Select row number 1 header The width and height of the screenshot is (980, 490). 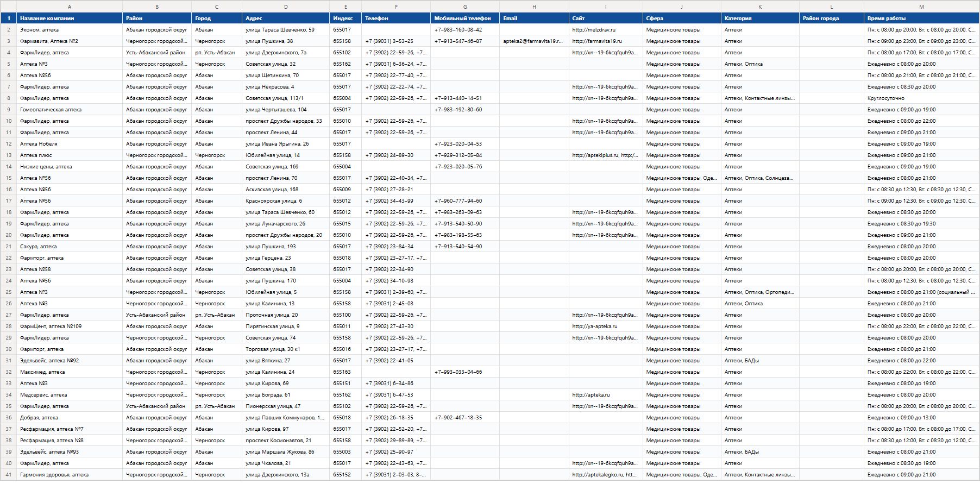9,18
